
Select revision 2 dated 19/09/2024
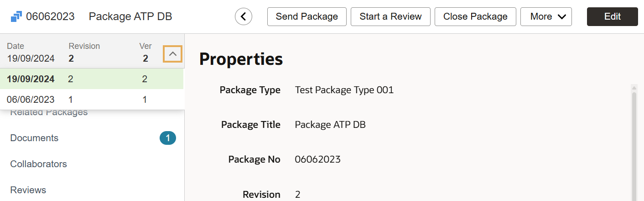coord(91,79)
